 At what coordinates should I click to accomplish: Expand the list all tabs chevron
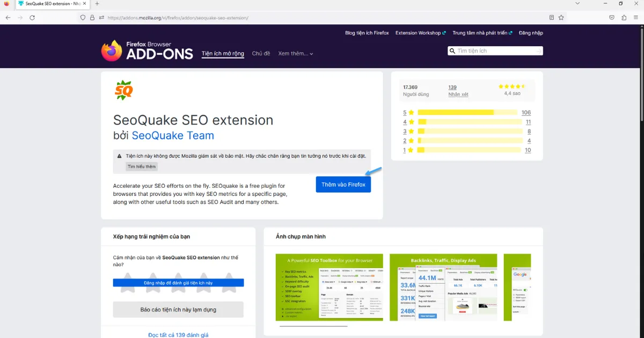(x=577, y=4)
